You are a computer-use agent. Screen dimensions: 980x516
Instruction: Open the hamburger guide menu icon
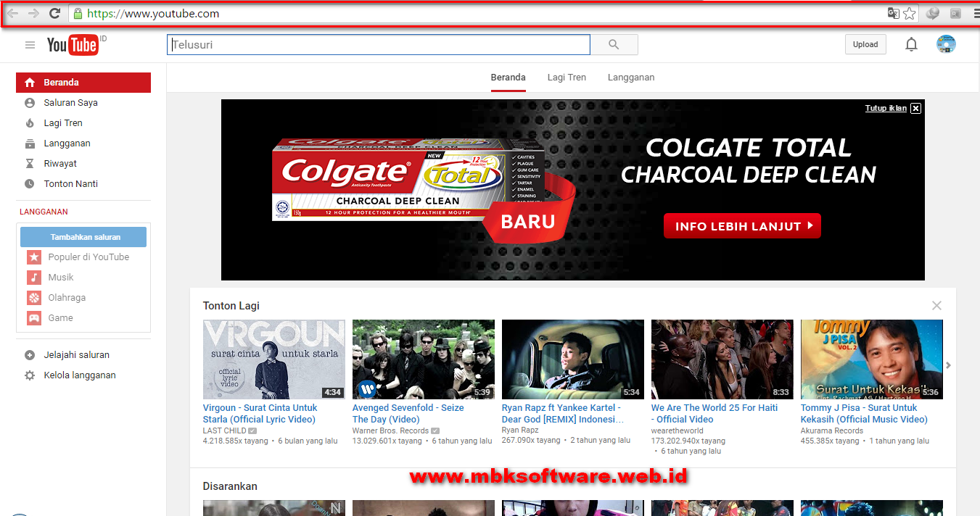pos(30,45)
